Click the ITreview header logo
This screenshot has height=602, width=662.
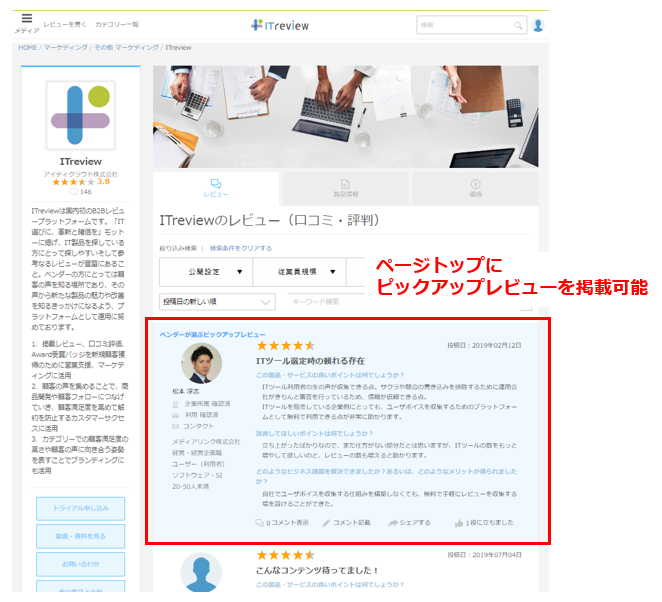coord(280,25)
